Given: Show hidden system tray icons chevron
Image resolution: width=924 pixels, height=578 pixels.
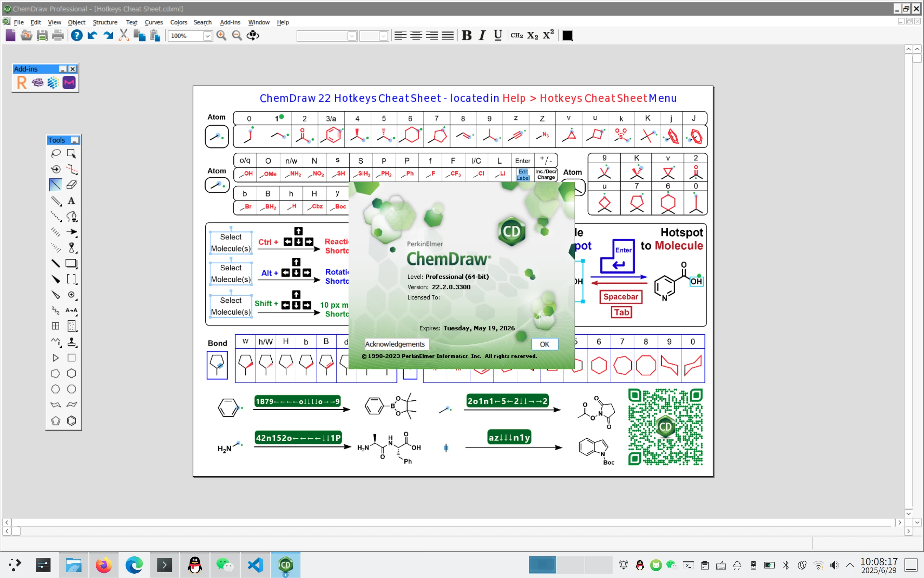Looking at the screenshot, I should pos(850,565).
